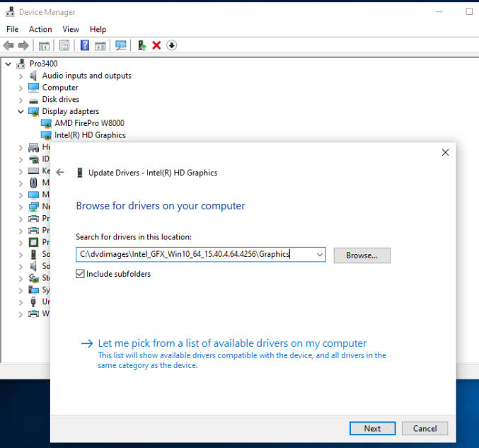Screen dimensions: 479x448
Task: Click the red X uninstall device icon
Action: point(156,45)
